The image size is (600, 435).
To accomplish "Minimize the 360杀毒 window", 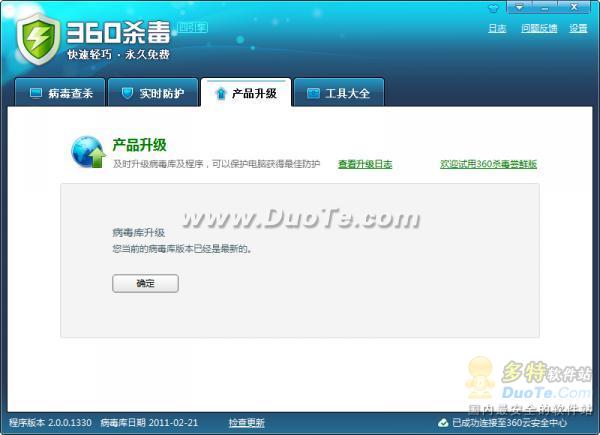I will pos(545,7).
